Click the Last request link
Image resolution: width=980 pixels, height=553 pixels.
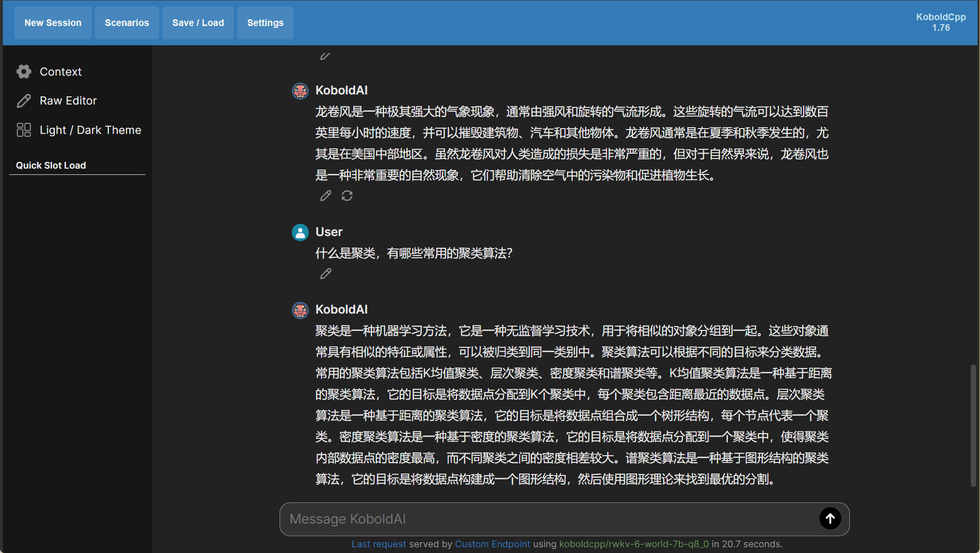click(x=378, y=544)
